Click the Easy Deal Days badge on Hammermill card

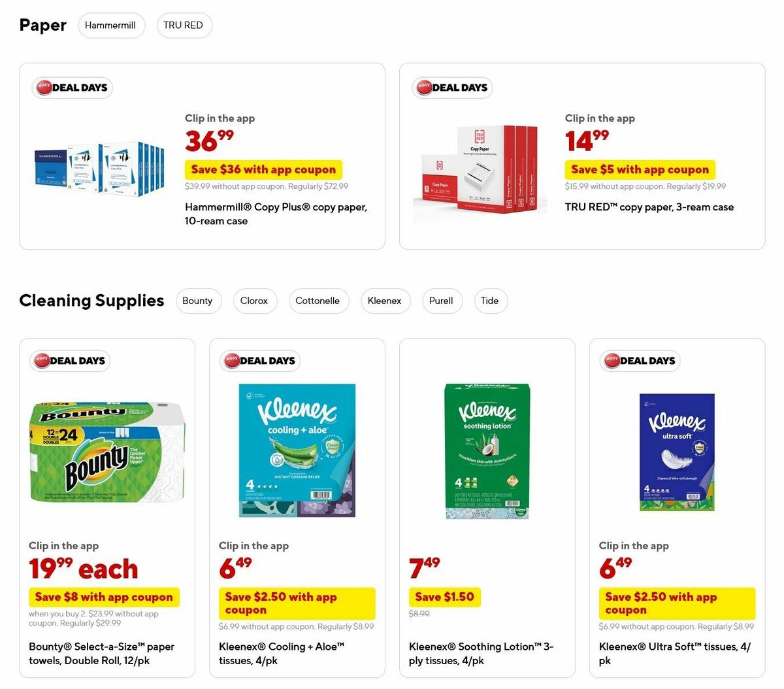(72, 87)
